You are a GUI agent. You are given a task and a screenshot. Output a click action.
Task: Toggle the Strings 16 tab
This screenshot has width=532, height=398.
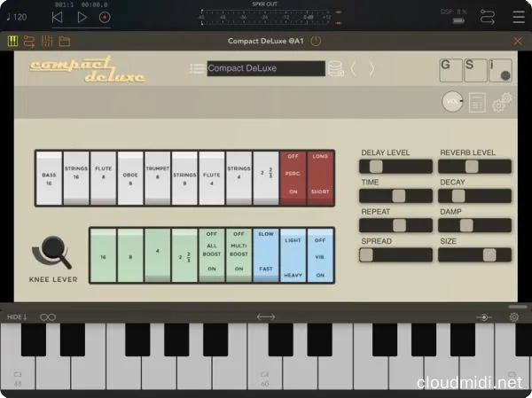tap(76, 178)
